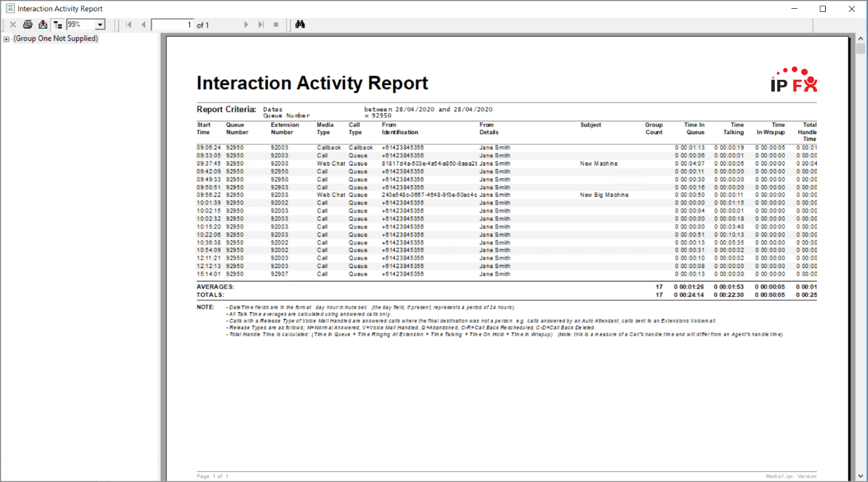Screen dimensions: 868x482
Task: Maximize the Interaction Activity Report window
Action: 823,9
